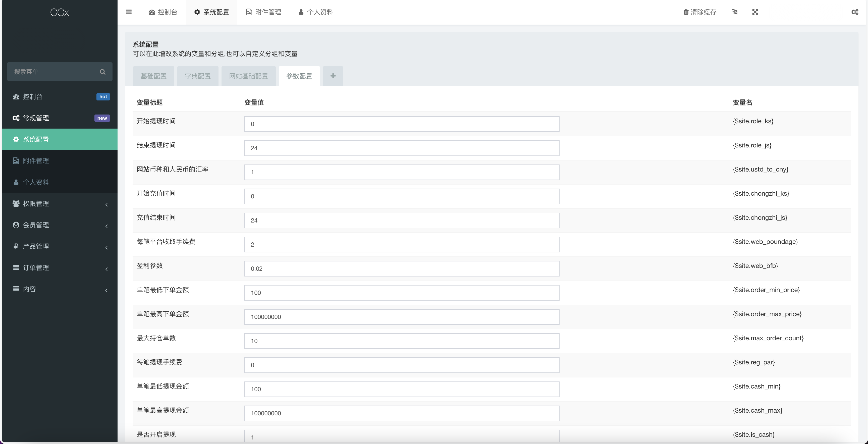Screen dimensions: 868x444
Task: Add a new config group with plus tab
Action: point(333,76)
